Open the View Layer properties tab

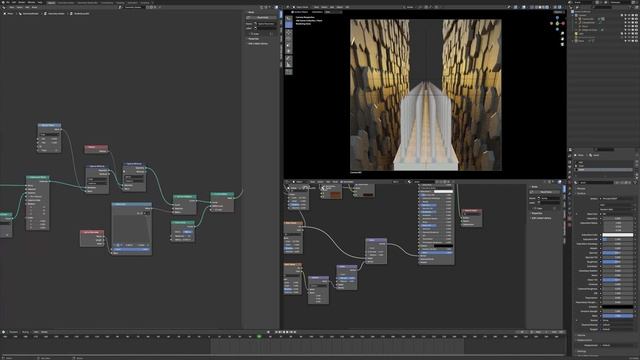pyautogui.click(x=570, y=172)
